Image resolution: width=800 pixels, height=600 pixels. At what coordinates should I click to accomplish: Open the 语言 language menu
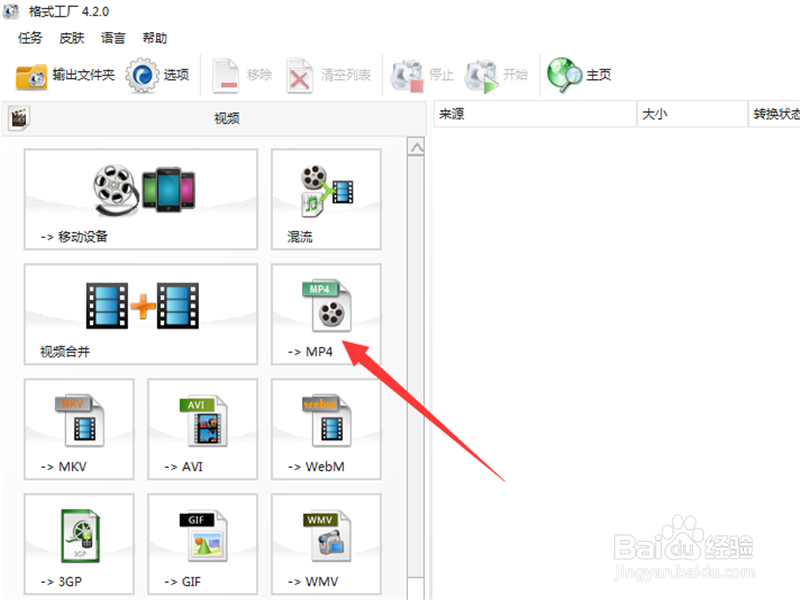113,38
